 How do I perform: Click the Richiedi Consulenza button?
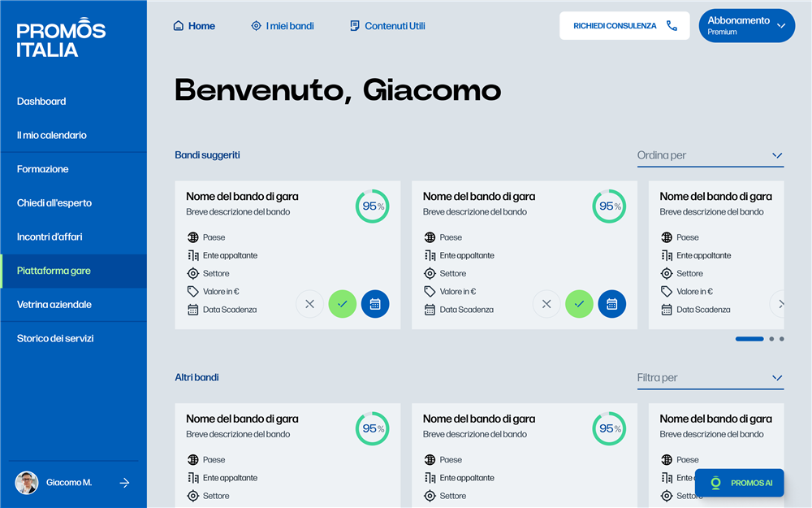point(624,26)
